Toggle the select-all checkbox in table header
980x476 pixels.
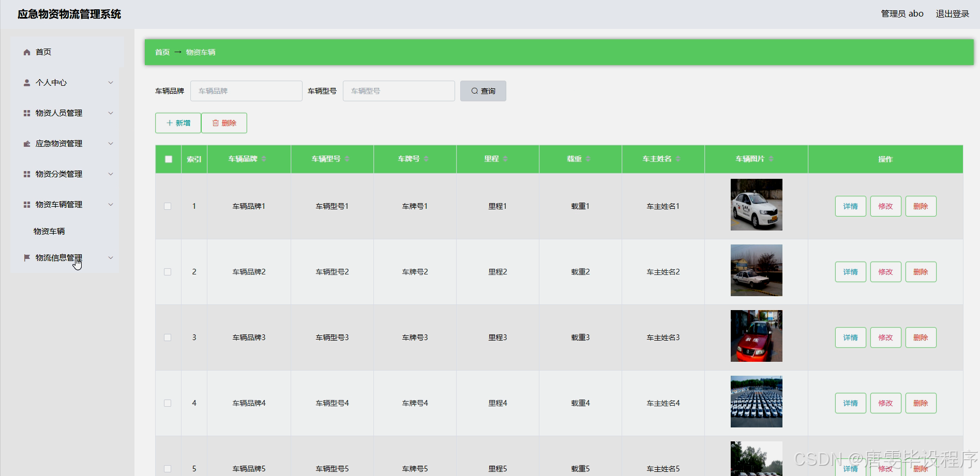[169, 159]
